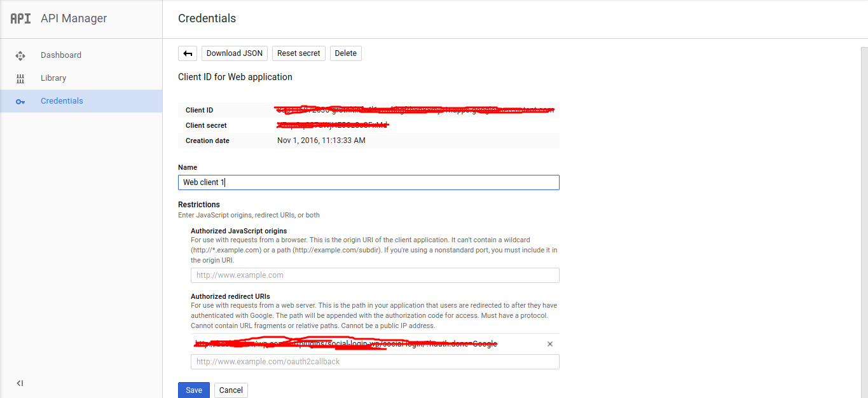Cancel editing the client

(231, 390)
